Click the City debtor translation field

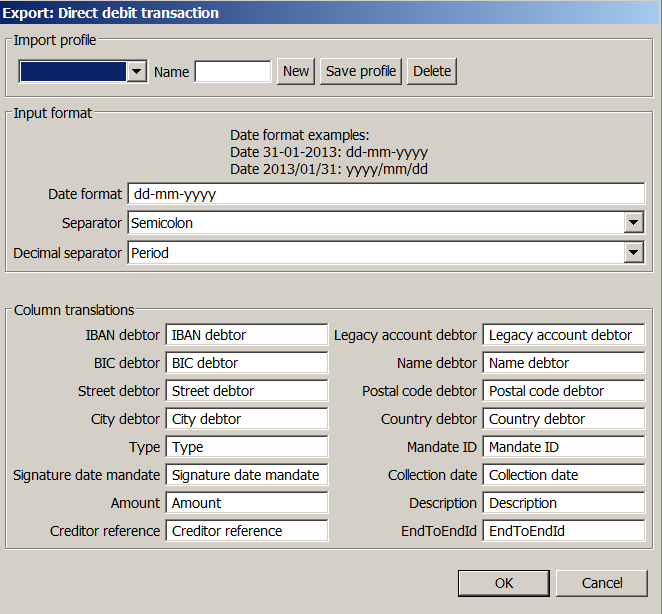[247, 419]
